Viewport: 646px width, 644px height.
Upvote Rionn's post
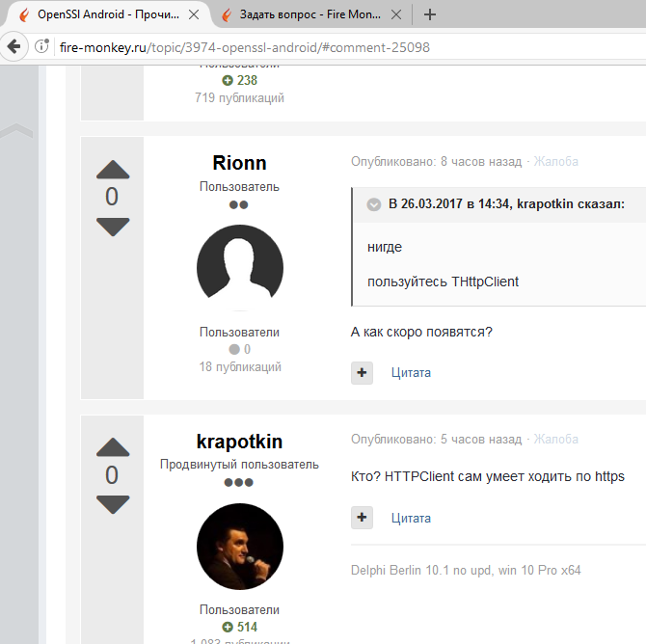point(113,170)
